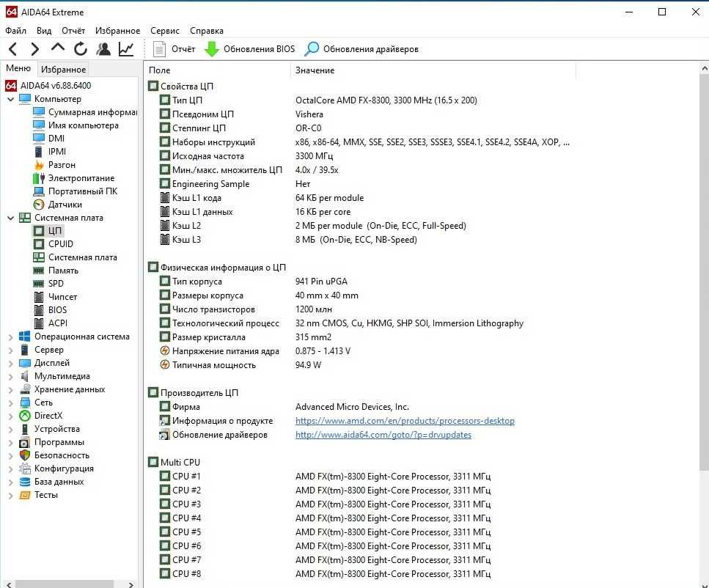Screen dimensions: 709x588
Task: Select Суммарная информация in the tree
Action: pos(85,111)
